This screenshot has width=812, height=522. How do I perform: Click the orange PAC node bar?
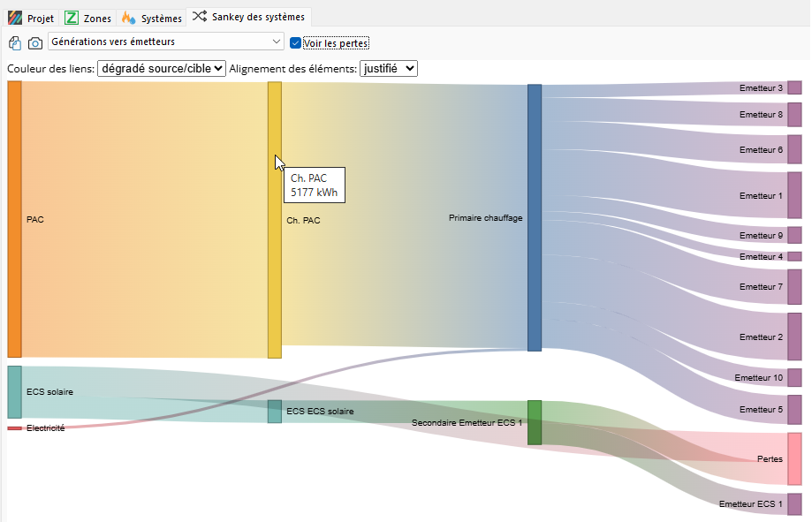point(14,219)
